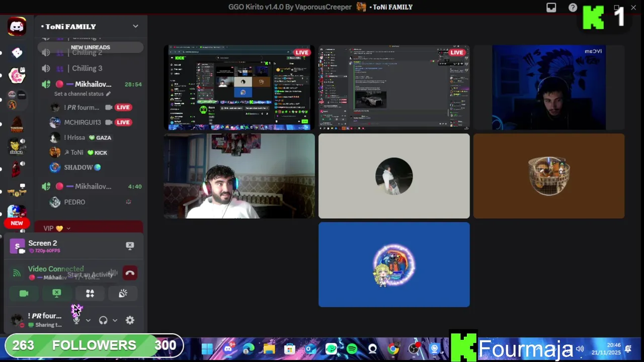Toggle microphone mute in user panel
Viewport: 644px width, 362px height.
pos(76,320)
